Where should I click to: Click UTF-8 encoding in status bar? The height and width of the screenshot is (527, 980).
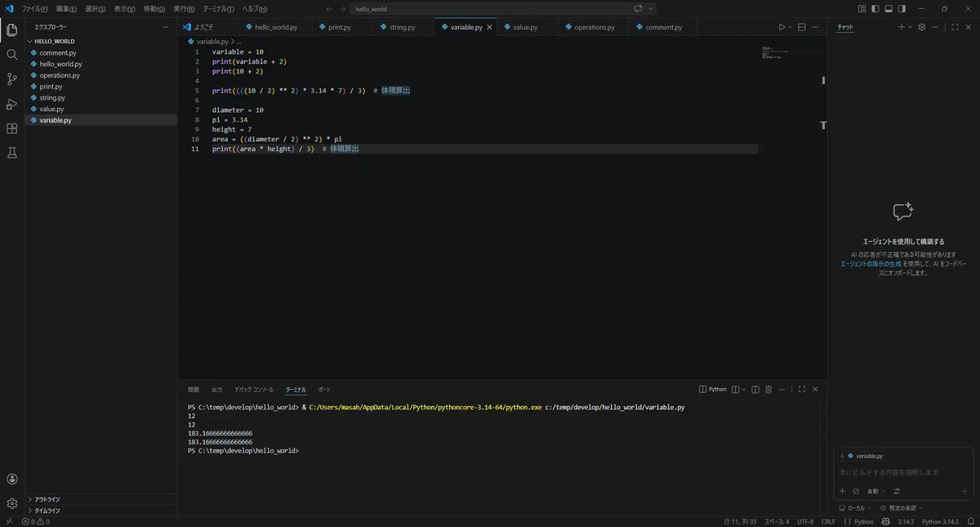tap(805, 521)
